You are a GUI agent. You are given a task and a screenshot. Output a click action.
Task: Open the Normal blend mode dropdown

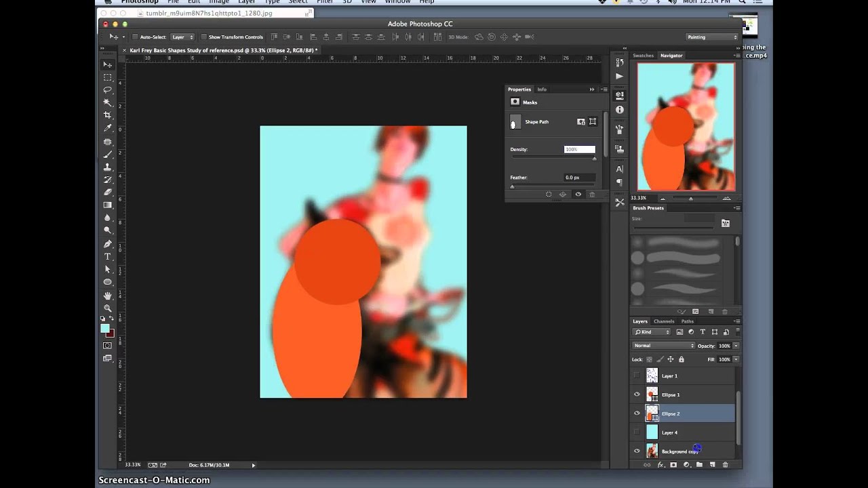[x=663, y=346]
